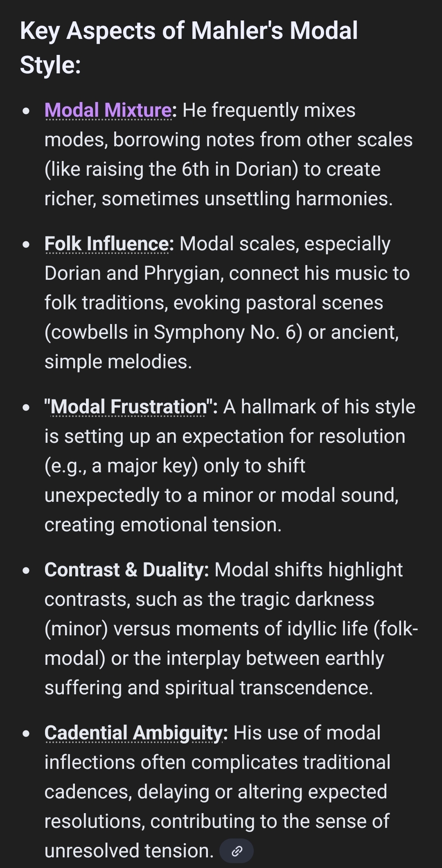Click bullet point beside Folk Influence
Image resolution: width=442 pixels, height=868 pixels.
point(27,245)
